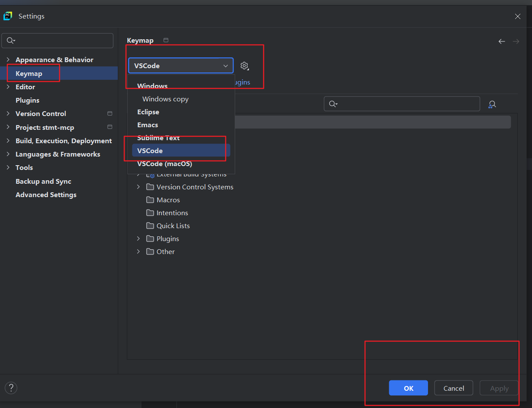Viewport: 532px width, 408px height.
Task: Open Help question mark button
Action: point(11,388)
